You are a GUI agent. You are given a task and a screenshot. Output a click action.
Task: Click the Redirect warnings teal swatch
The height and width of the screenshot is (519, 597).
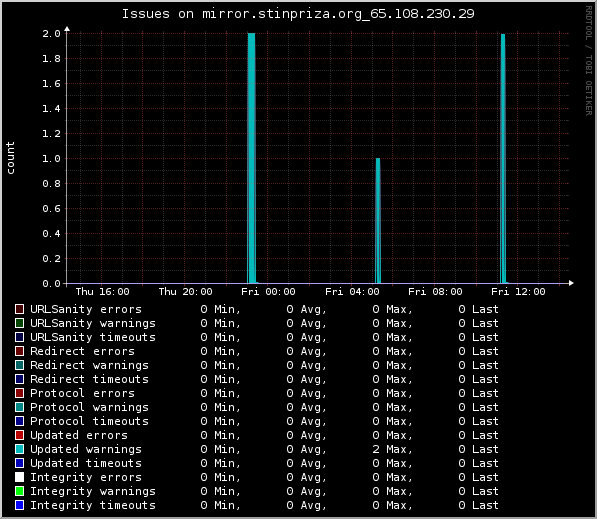[x=19, y=365]
